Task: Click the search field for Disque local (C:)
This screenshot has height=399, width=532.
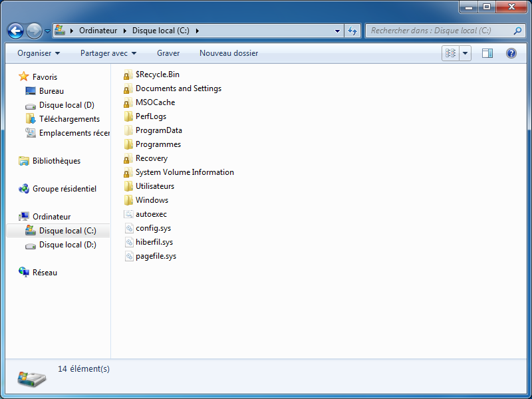Action: (x=439, y=31)
